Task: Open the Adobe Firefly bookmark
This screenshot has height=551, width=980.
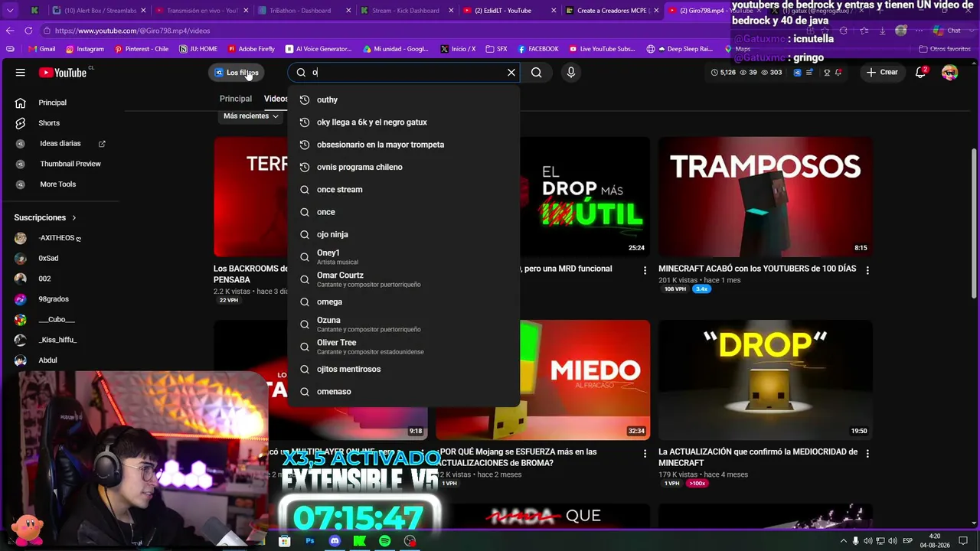Action: point(251,49)
